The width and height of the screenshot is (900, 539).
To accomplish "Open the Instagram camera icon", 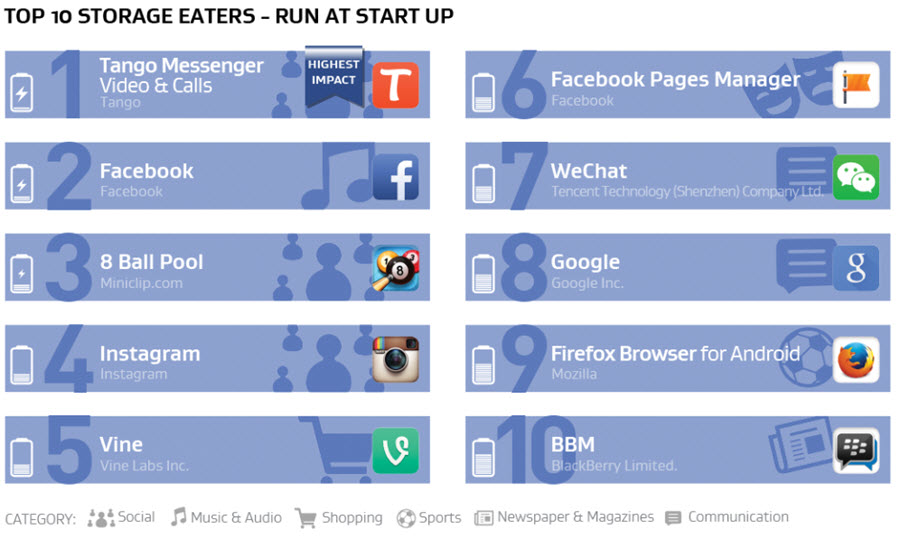I will [395, 359].
